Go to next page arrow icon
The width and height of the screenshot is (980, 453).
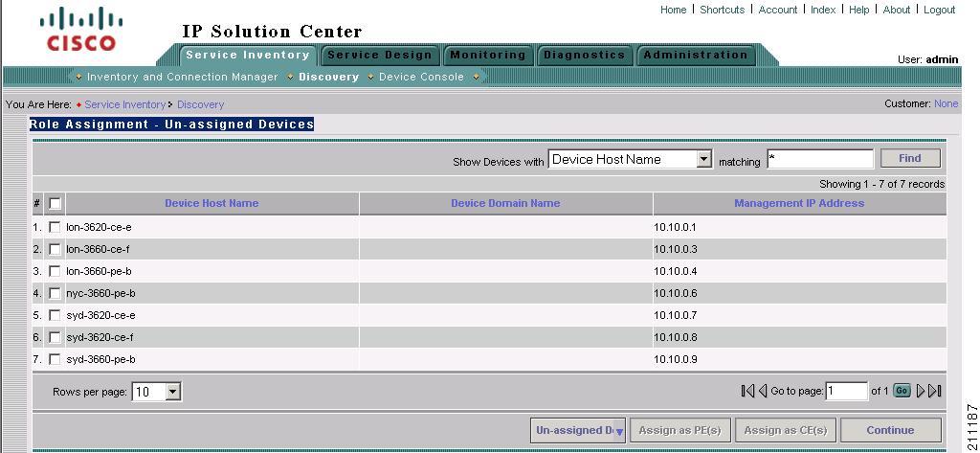point(920,391)
